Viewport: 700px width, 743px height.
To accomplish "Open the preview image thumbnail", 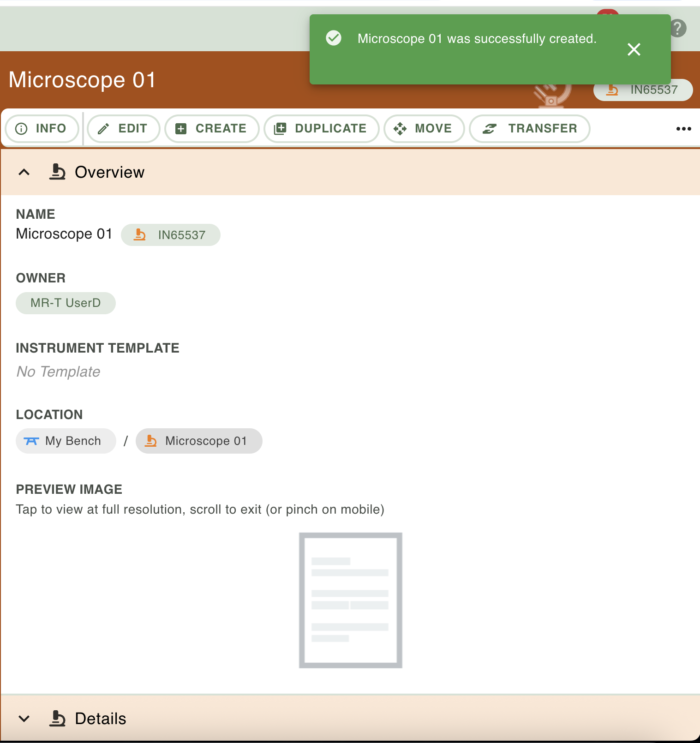I will [x=351, y=600].
